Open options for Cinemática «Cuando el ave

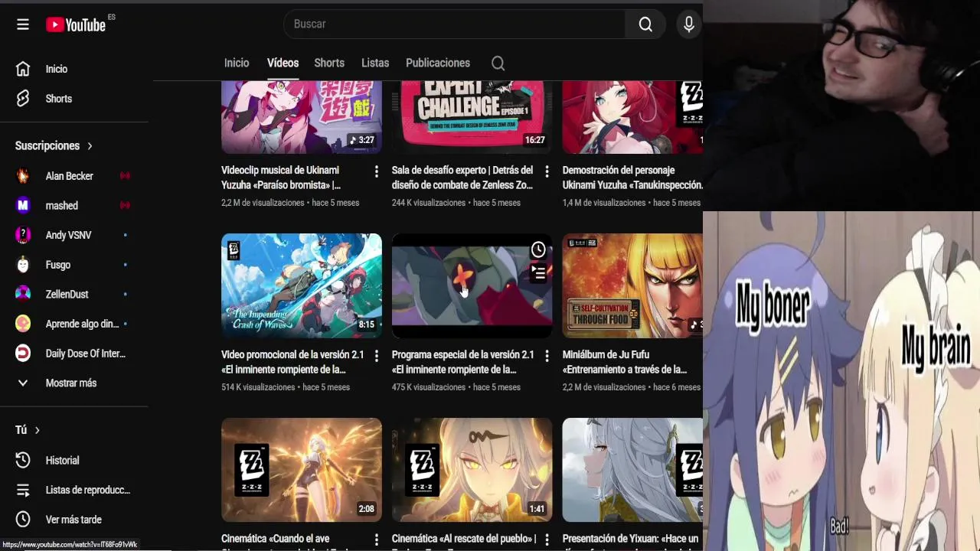click(376, 540)
